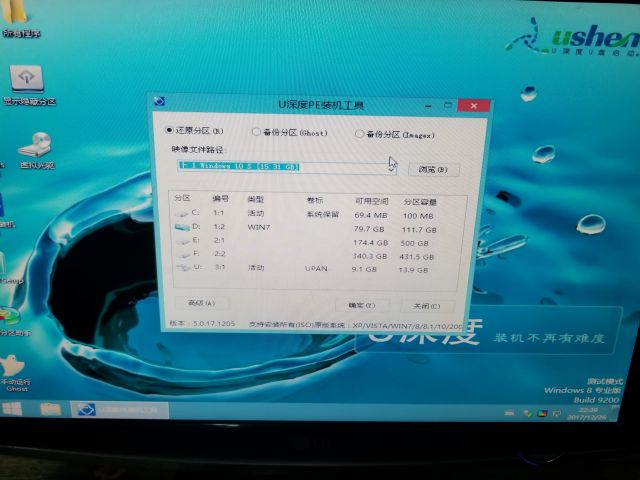Click the 高级 (A) advanced button
Screen dimensions: 640x480
[202, 303]
